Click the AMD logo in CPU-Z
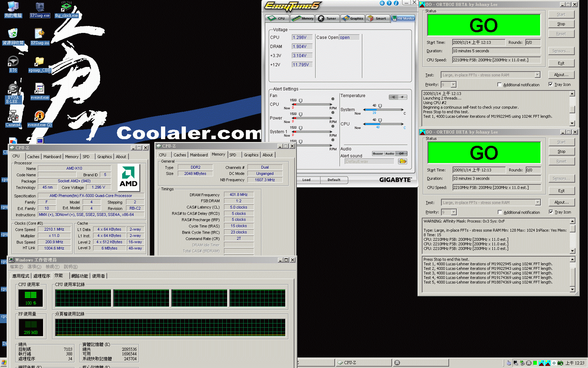Image resolution: width=588 pixels, height=368 pixels. [128, 177]
